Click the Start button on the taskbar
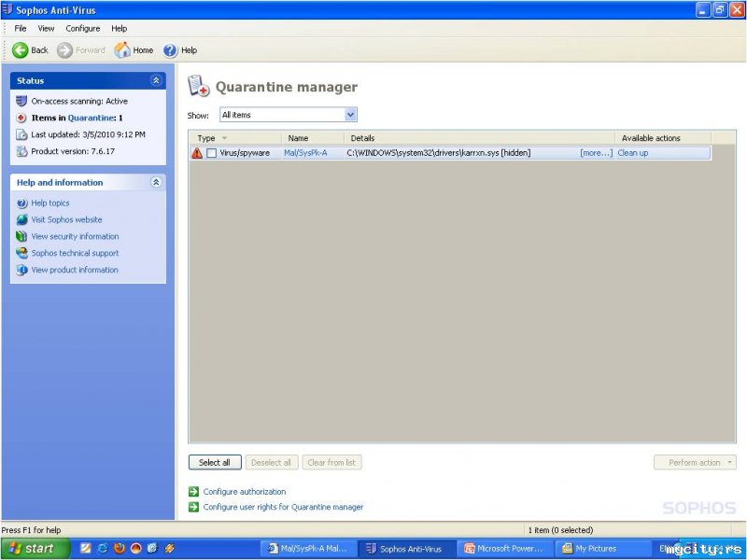Image resolution: width=747 pixels, height=560 pixels. click(35, 549)
